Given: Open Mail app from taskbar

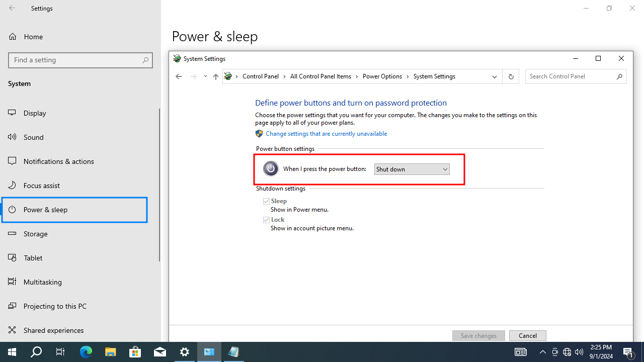Looking at the screenshot, I should 160,352.
